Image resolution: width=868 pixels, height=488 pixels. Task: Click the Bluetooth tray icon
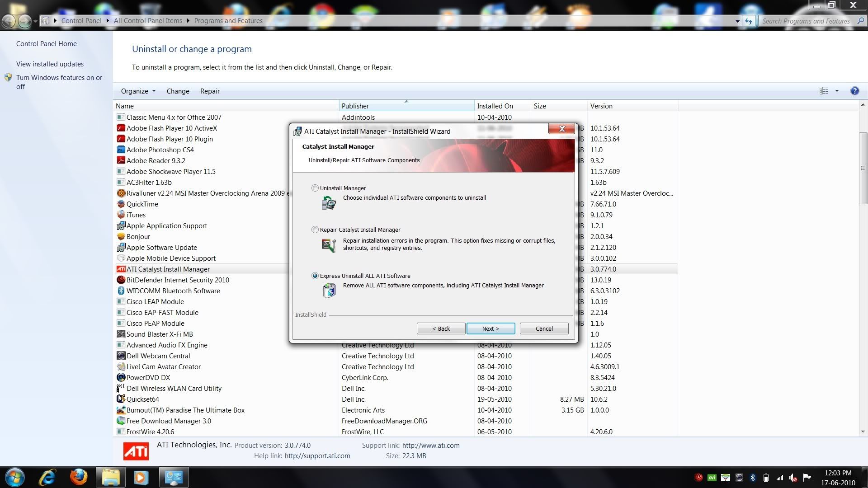click(753, 478)
